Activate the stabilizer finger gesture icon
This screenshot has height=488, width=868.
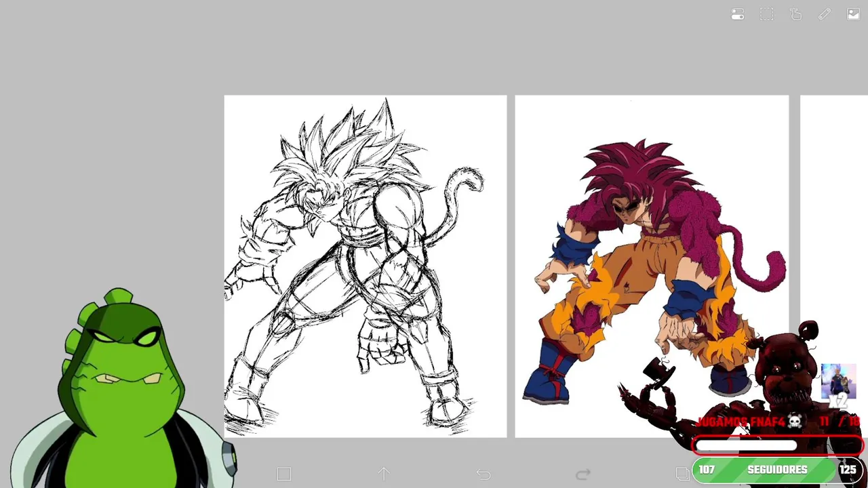(795, 14)
